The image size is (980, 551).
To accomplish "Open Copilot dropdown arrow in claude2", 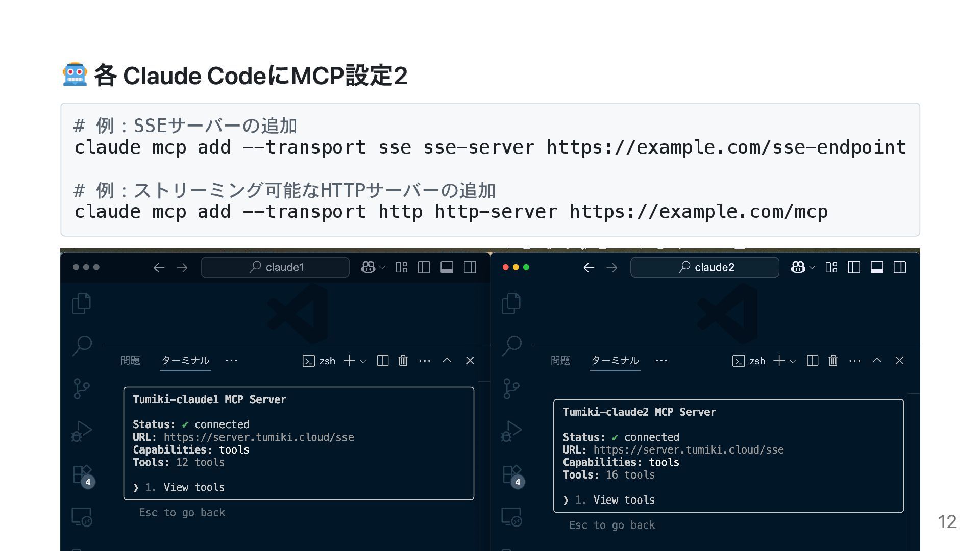I will 813,267.
